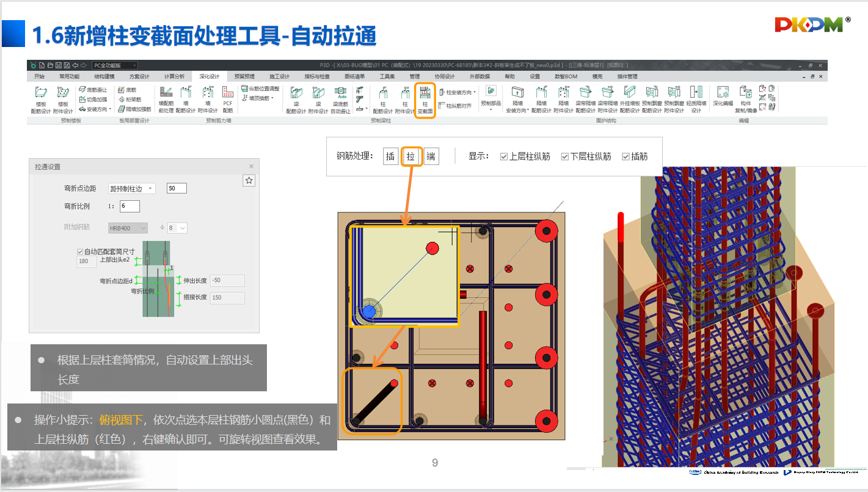This screenshot has width=868, height=492.
Task: Open 楼板附件设计 (slab accessory design) tool
Action: (x=63, y=99)
